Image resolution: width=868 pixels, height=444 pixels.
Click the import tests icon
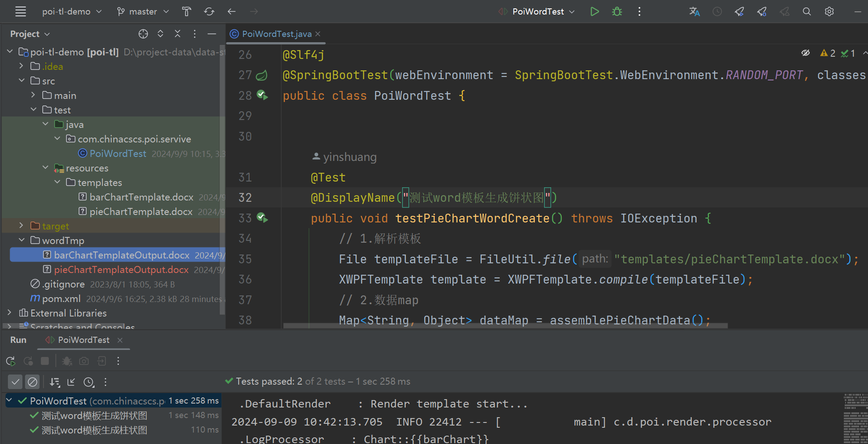pos(71,382)
